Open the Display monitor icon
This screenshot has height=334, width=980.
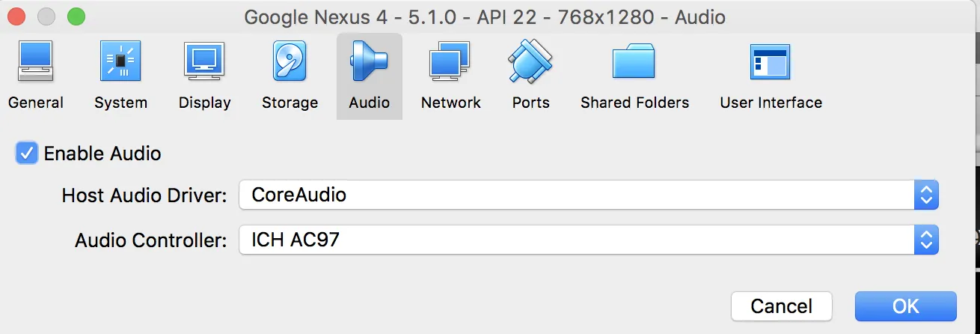point(204,61)
